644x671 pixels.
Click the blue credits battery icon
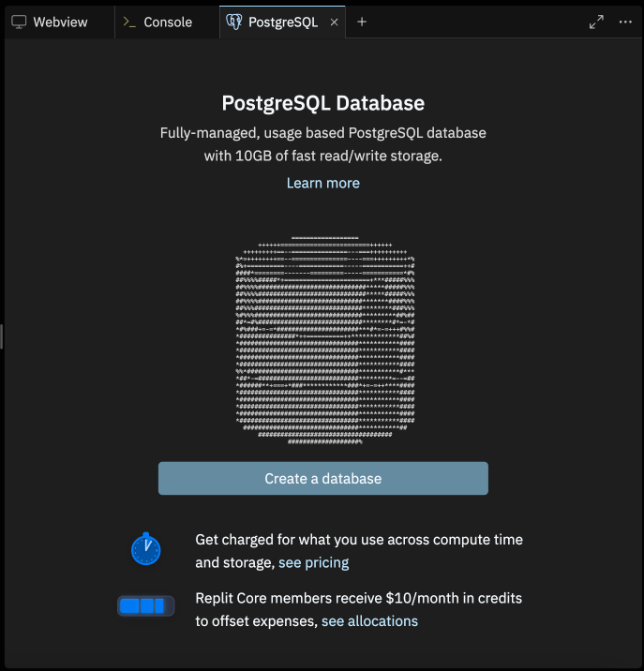[x=145, y=606]
